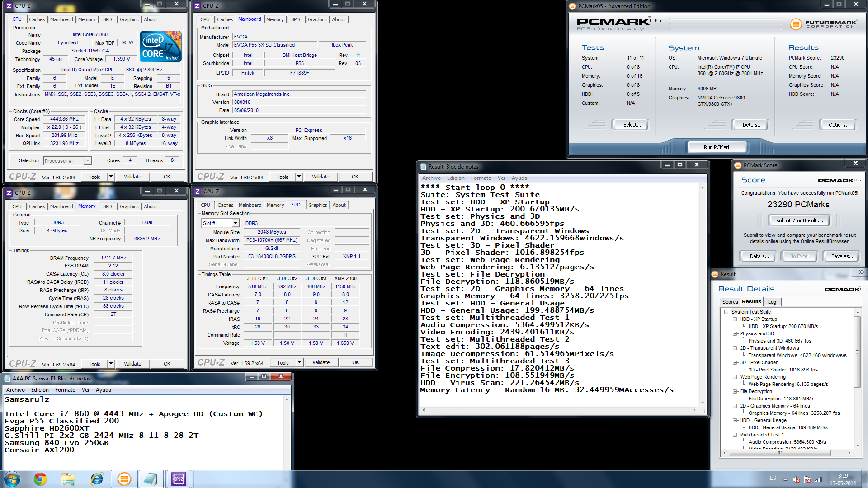The image size is (868, 488).
Task: Click Details... under PCMark05 System
Action: coord(752,125)
